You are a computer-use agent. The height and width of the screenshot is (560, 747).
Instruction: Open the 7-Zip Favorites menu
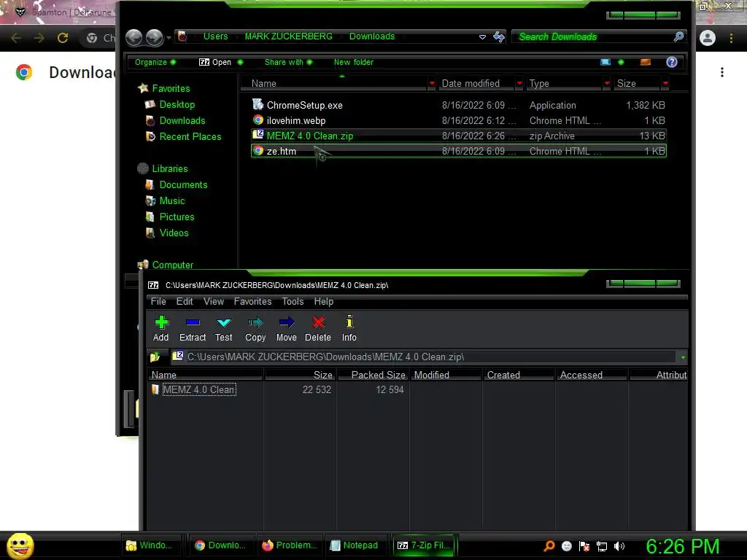click(252, 301)
